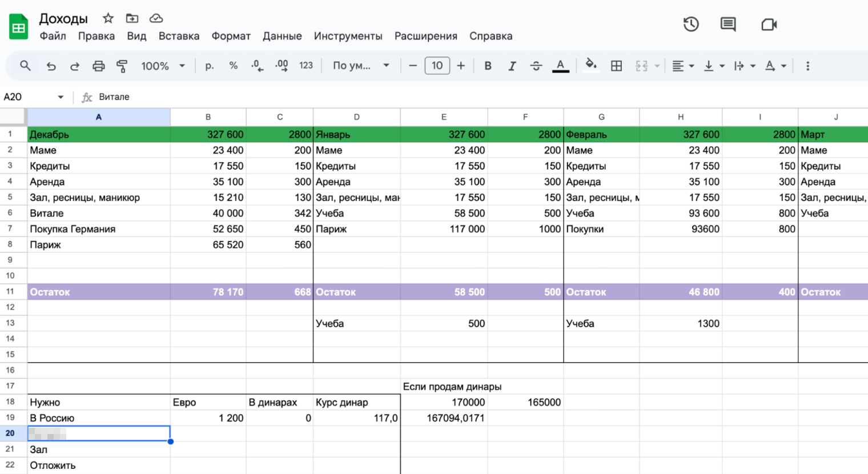868x474 pixels.
Task: Toggle strikethrough formatting
Action: click(x=536, y=66)
